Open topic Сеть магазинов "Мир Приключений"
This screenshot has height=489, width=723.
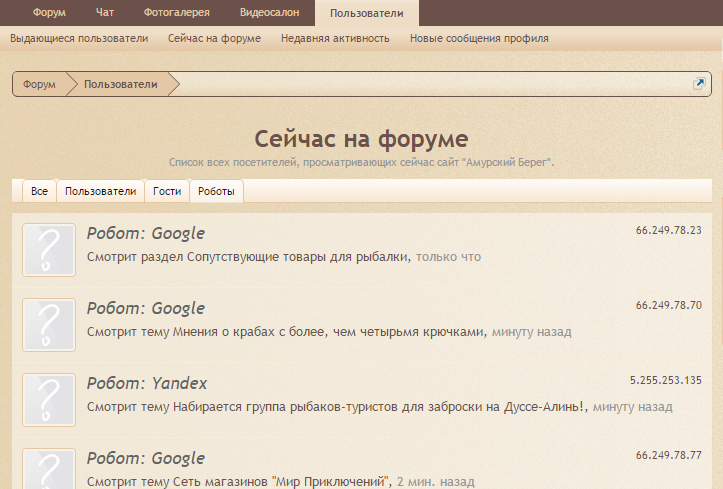(281, 482)
